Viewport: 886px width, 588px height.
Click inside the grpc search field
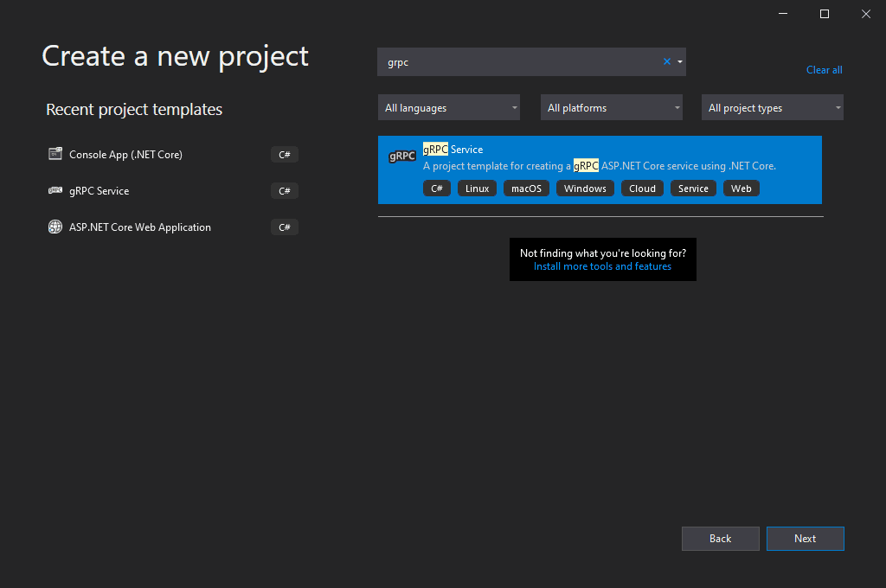519,61
